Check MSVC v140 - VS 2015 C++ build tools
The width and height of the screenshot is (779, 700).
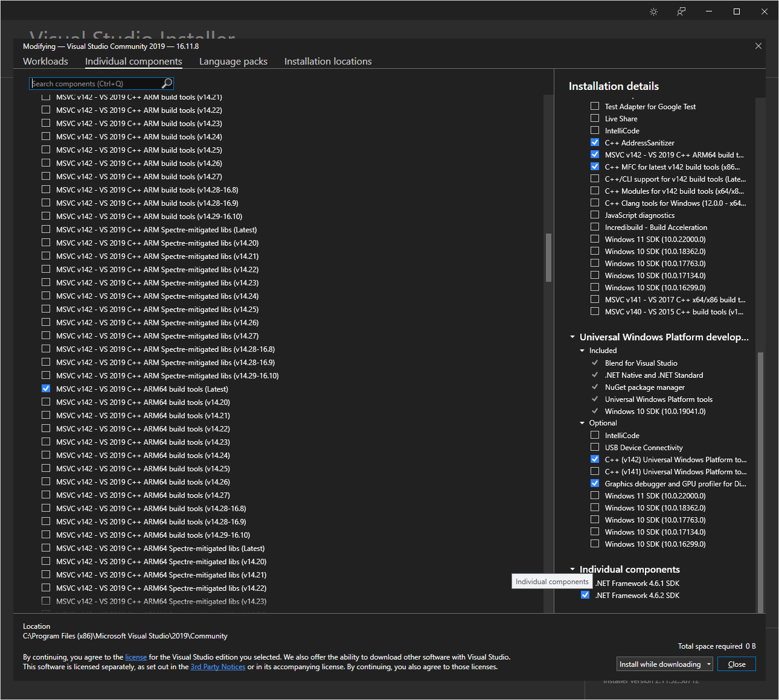click(x=595, y=311)
